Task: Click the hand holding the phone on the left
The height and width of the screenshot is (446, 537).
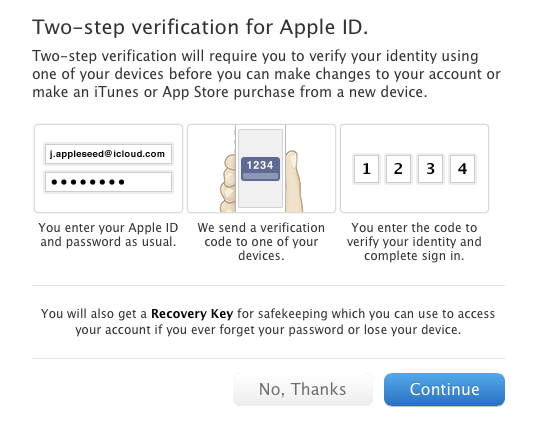Action: coord(228,183)
